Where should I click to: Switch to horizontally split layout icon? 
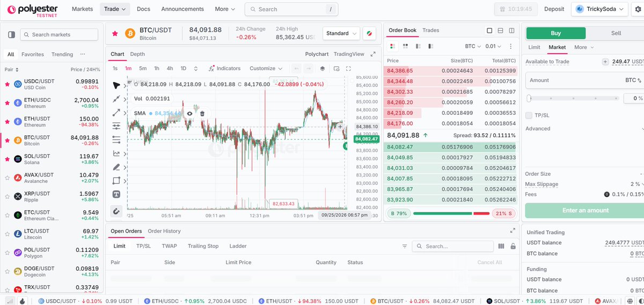click(500, 31)
